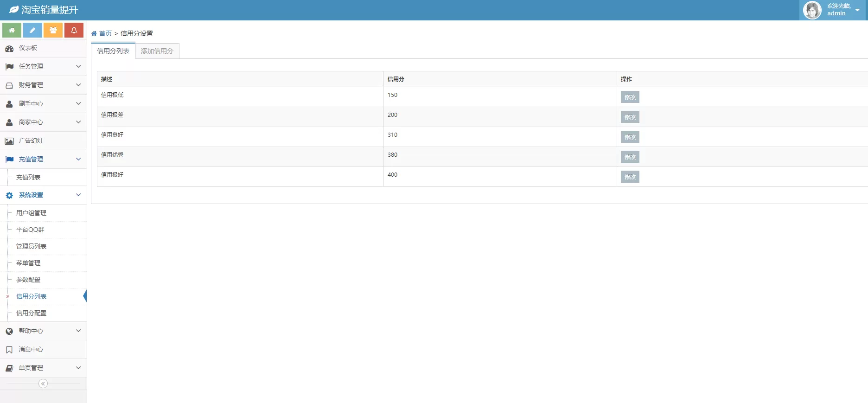Open the admin user dropdown arrow
This screenshot has height=403, width=868.
click(x=857, y=10)
